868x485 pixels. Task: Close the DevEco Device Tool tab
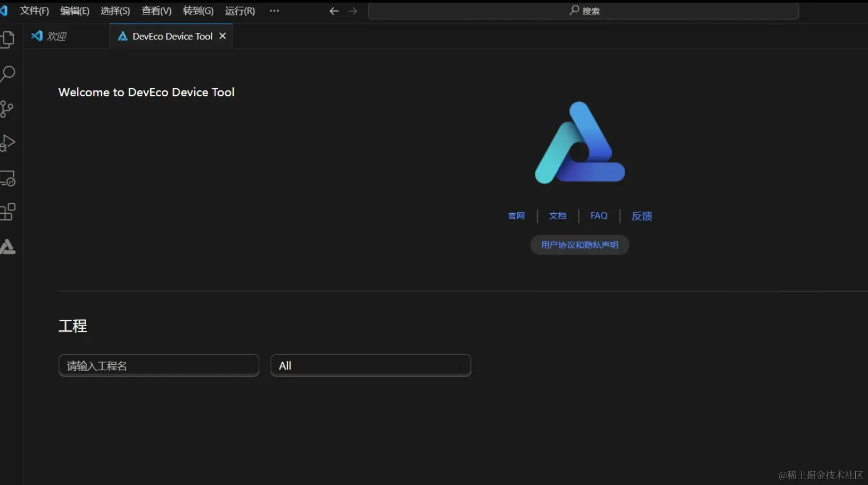point(222,36)
